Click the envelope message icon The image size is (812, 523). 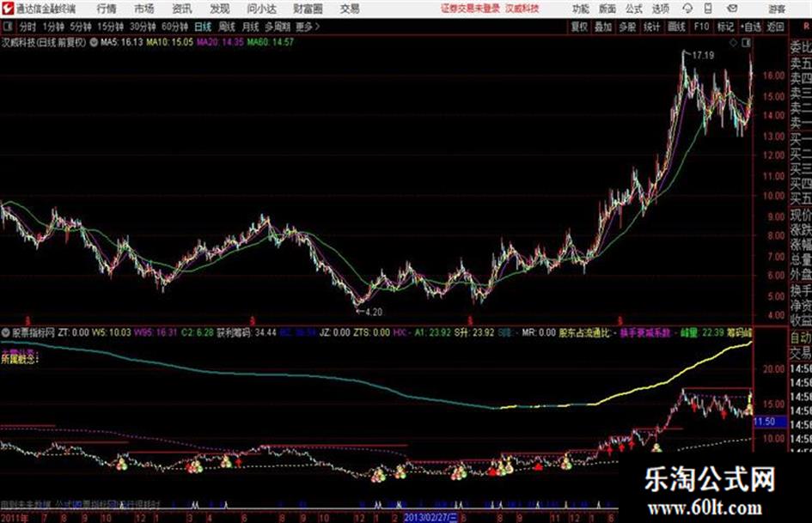point(732,9)
